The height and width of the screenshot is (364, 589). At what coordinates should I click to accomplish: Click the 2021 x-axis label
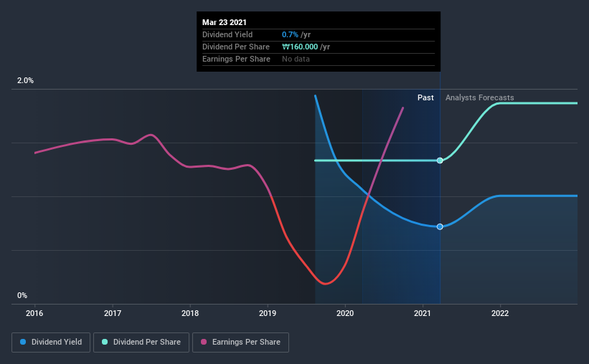[x=423, y=313]
